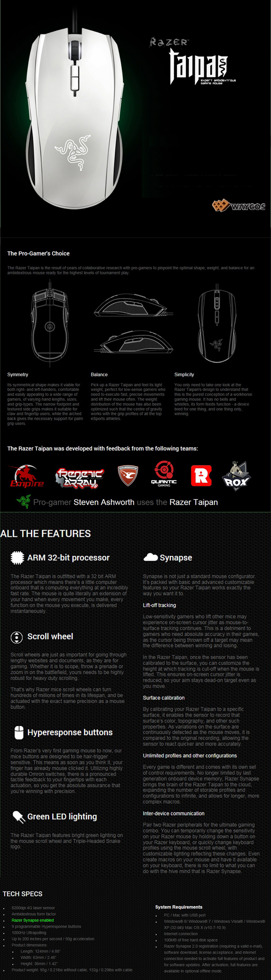Click the Waycos logo
Image resolution: width=271 pixels, height=980 pixels.
[x=238, y=206]
